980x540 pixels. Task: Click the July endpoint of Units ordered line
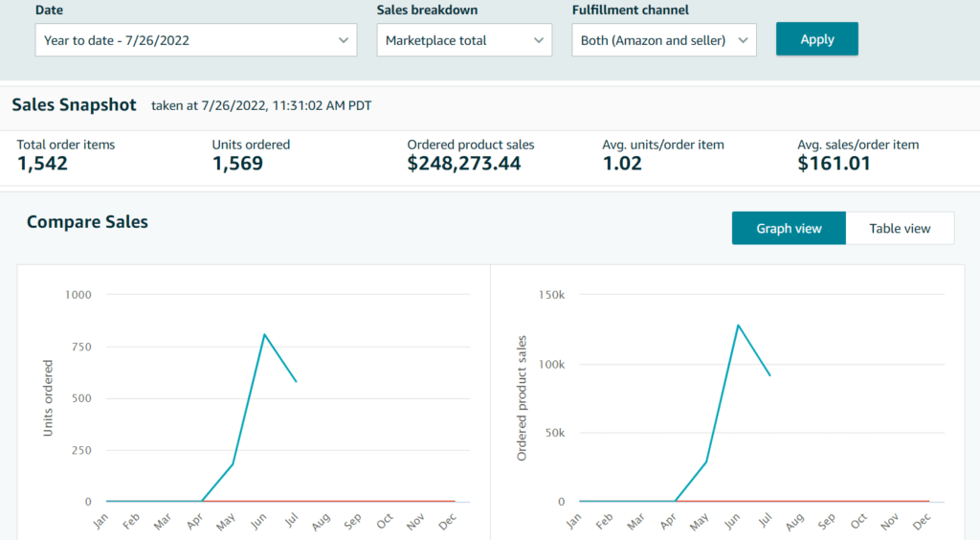coord(297,381)
